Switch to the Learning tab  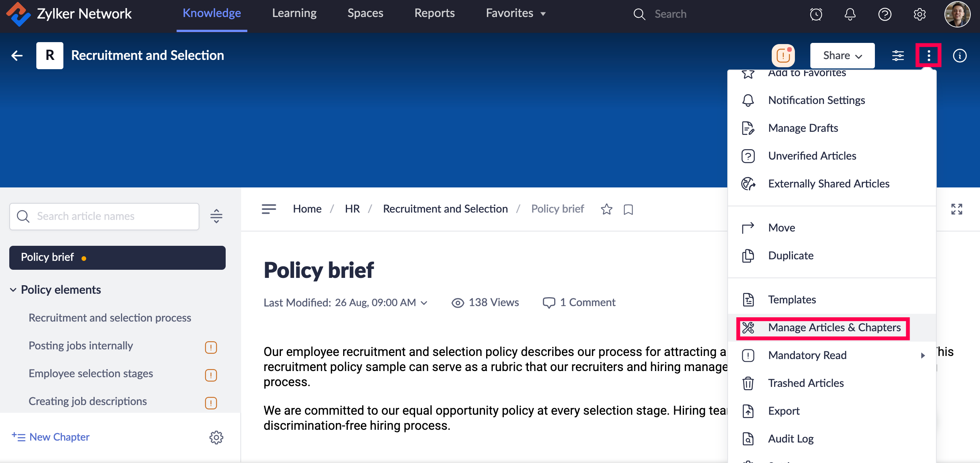point(294,14)
